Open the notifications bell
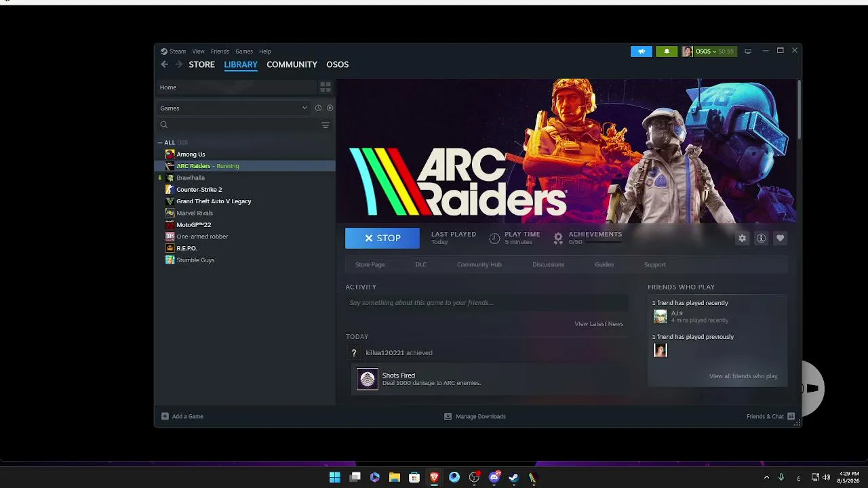Viewport: 868px width, 488px height. [x=667, y=51]
